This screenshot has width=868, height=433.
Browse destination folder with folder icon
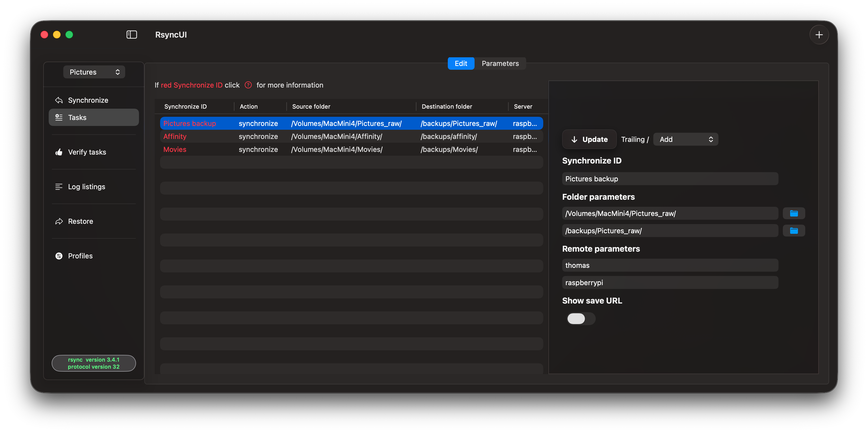794,231
